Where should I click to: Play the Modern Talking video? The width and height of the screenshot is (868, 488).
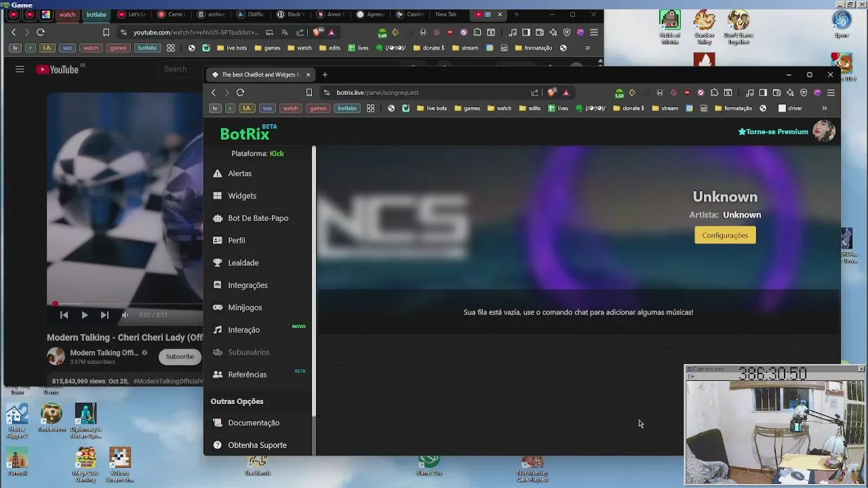84,315
